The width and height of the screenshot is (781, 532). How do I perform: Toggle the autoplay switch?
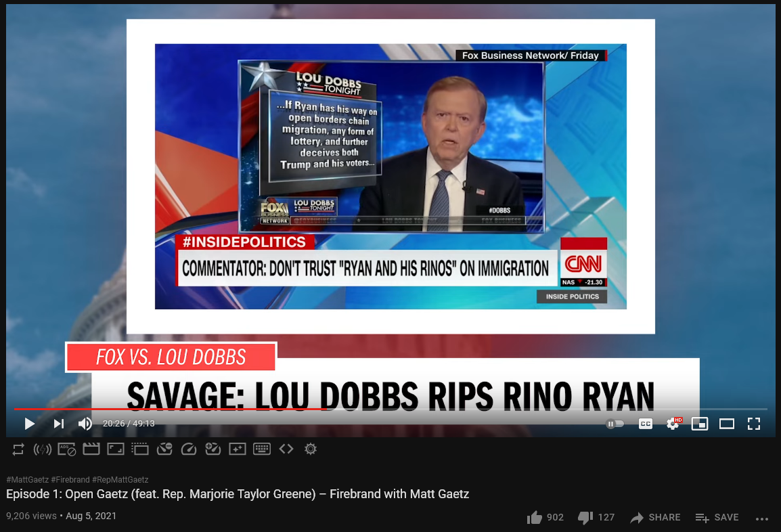point(615,424)
